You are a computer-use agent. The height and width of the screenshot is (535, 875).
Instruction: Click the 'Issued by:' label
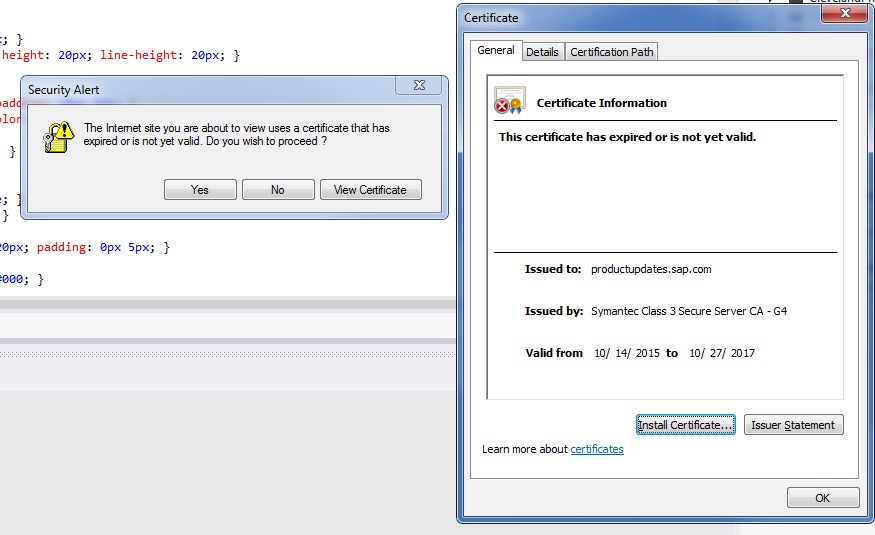click(554, 311)
